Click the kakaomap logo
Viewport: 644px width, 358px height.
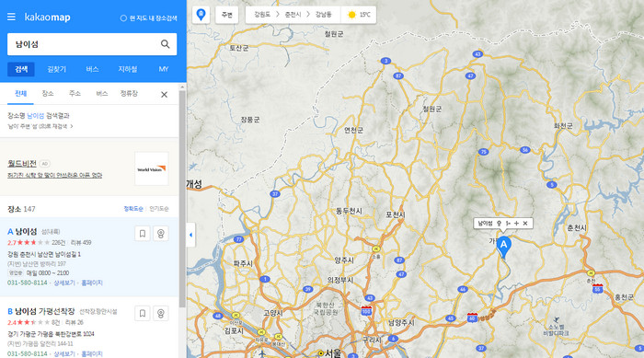(47, 17)
